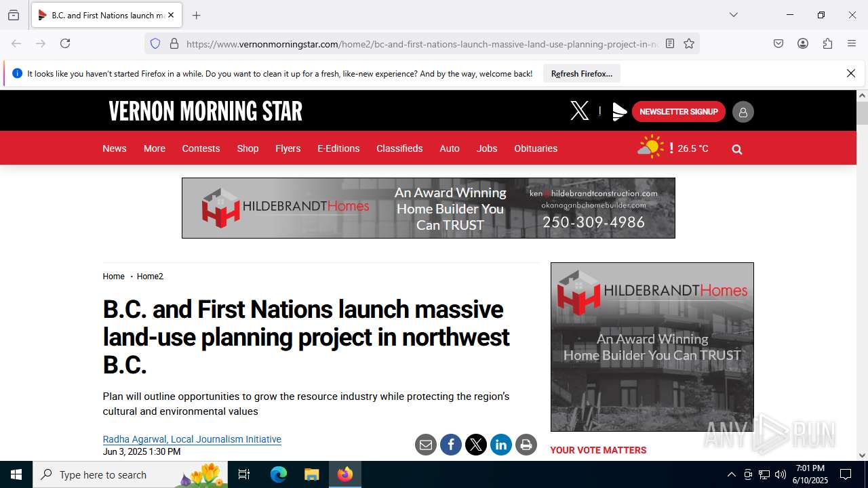
Task: Go back using the browser back arrow
Action: click(x=16, y=43)
